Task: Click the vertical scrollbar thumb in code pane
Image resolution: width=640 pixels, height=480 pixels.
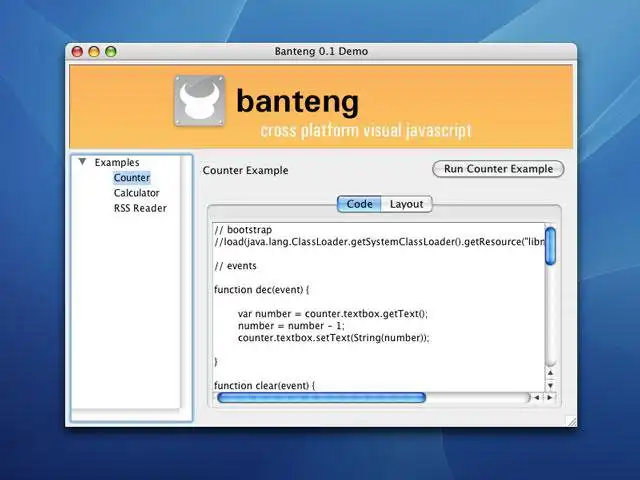Action: click(550, 246)
